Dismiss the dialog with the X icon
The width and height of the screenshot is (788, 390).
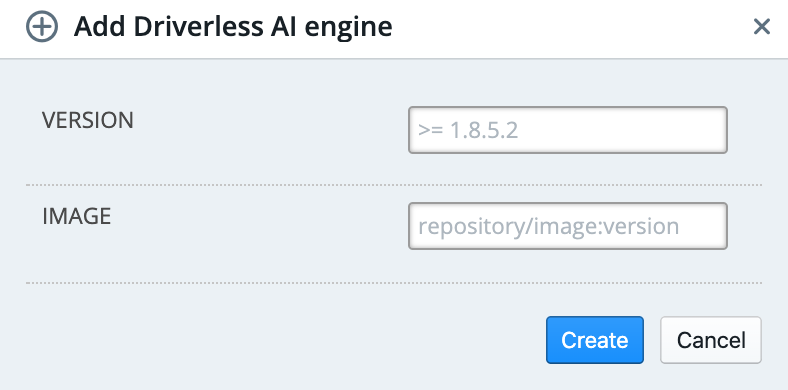tap(762, 27)
